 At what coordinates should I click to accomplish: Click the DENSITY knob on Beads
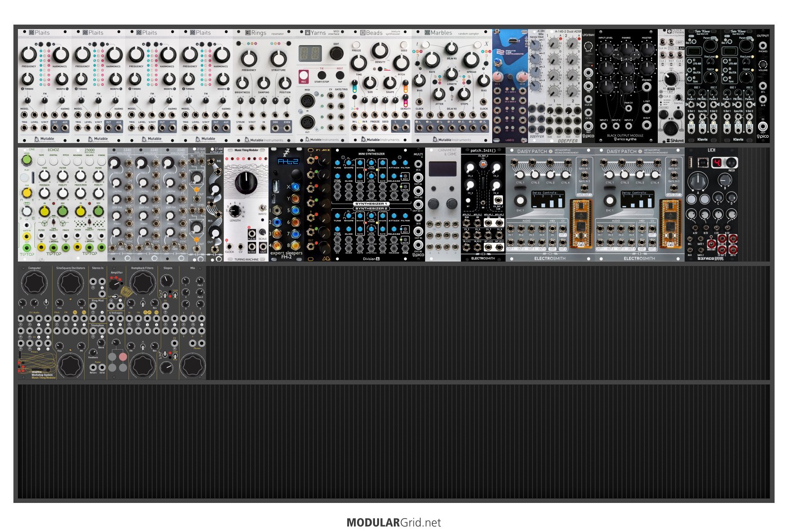point(379,51)
